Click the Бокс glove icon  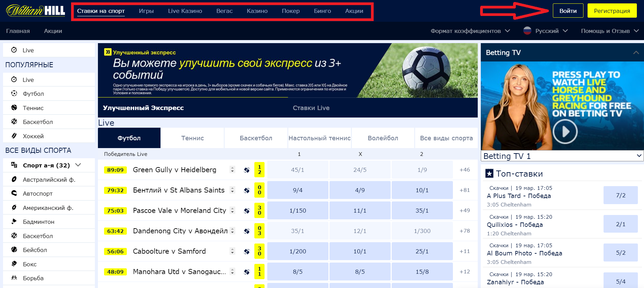[x=14, y=264]
